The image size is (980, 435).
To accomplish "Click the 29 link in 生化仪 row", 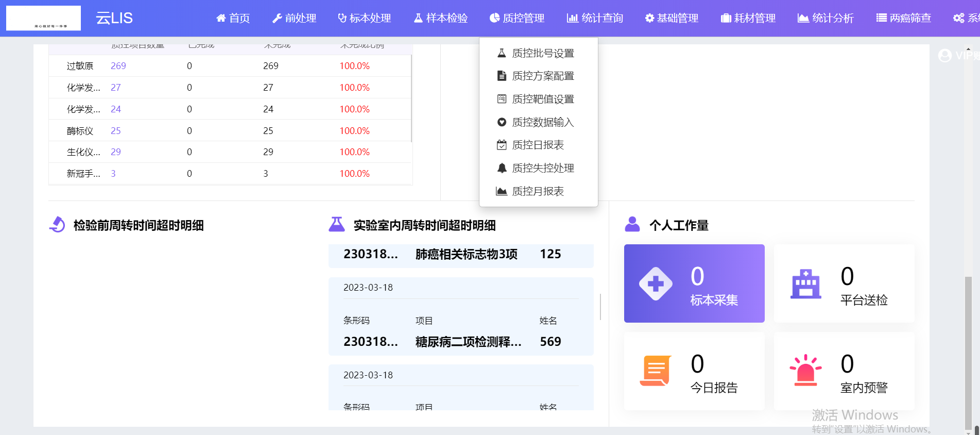I will click(x=116, y=152).
